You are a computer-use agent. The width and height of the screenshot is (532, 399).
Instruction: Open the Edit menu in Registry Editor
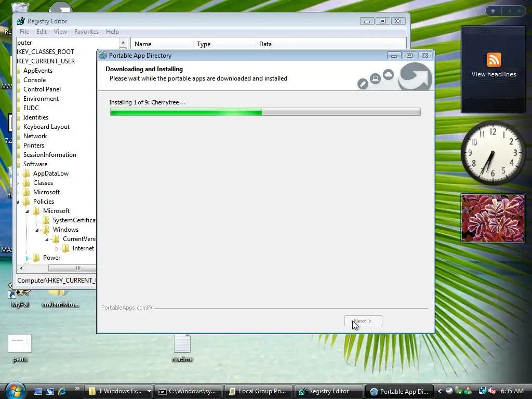click(42, 32)
